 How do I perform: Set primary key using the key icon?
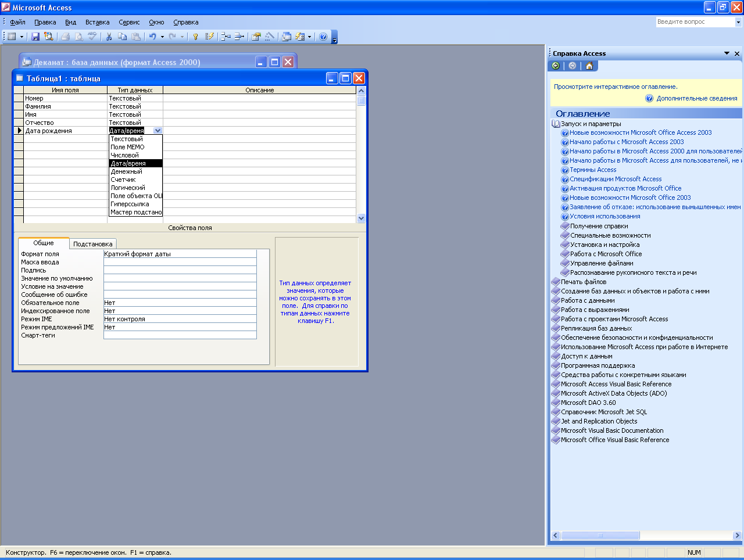click(196, 37)
